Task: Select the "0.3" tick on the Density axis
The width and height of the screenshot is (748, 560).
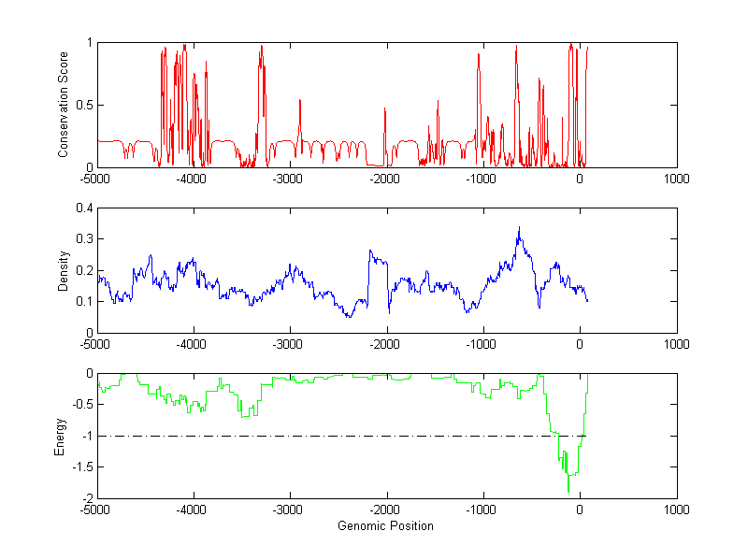Action: [83, 239]
